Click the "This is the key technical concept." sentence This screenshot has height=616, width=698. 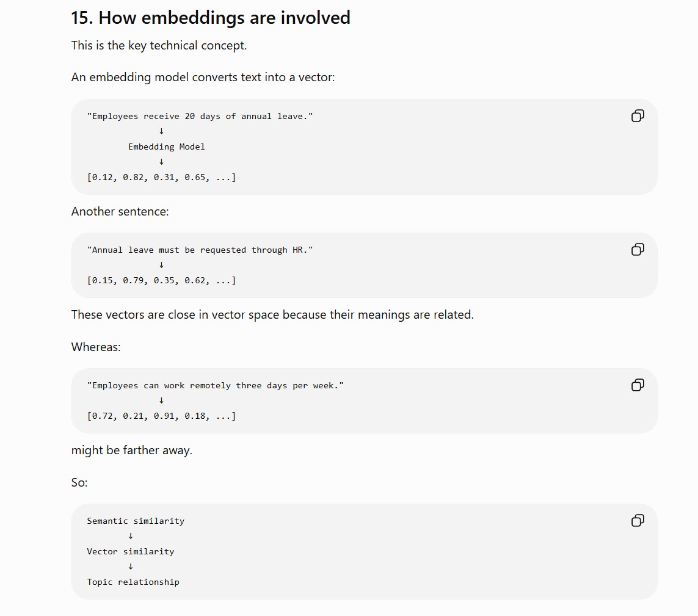coord(159,45)
